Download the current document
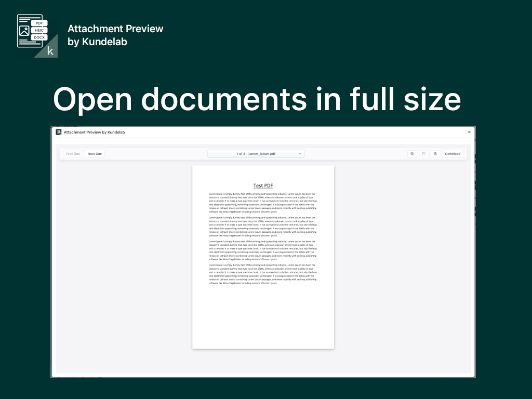Screen dimensions: 532x399 point(453,154)
